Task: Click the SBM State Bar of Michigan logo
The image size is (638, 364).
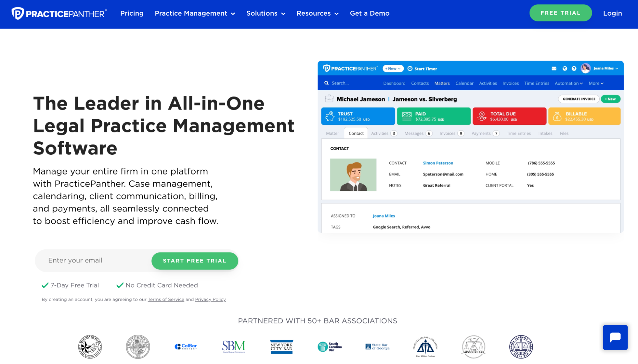Action: [234, 346]
